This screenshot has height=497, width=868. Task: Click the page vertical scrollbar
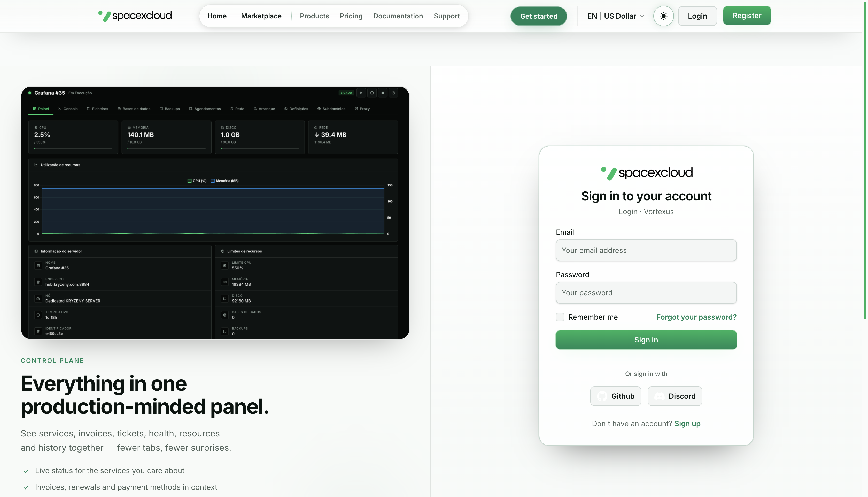865,160
